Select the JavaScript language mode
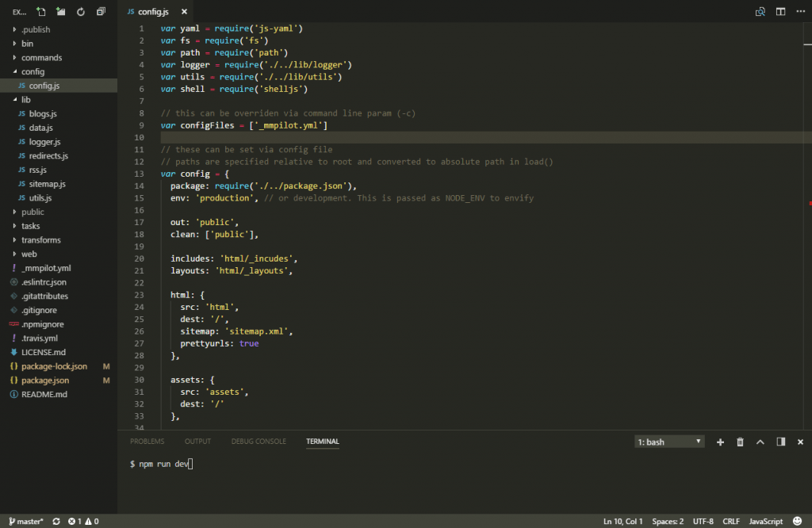 point(765,522)
